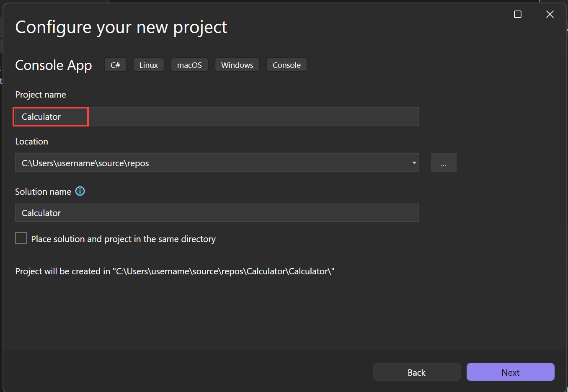Maximize the dialog window
Screen dimensions: 568x392
pos(517,14)
